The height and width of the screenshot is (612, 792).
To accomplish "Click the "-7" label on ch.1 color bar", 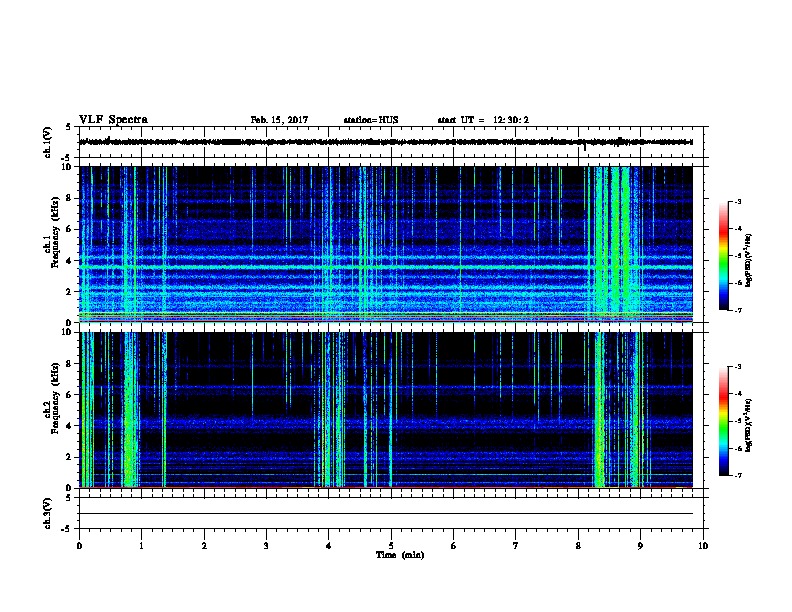I will coord(737,310).
